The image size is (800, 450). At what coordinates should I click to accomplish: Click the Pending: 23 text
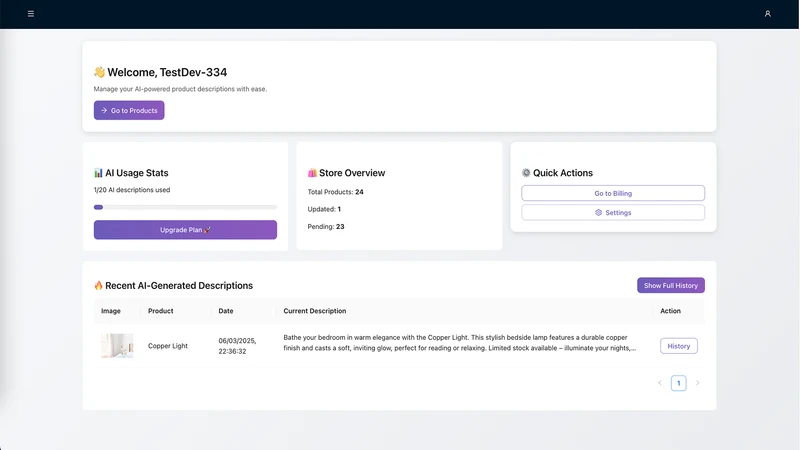coord(326,227)
